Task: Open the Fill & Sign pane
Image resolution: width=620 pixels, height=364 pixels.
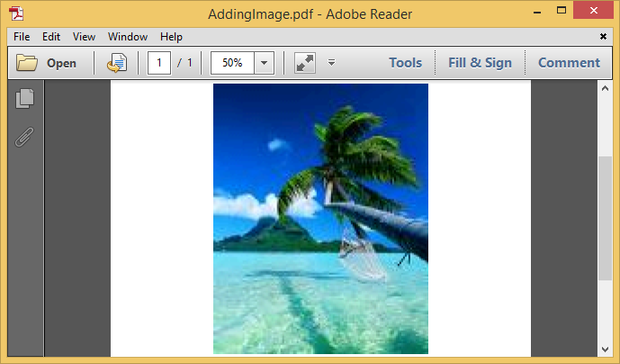Action: 480,63
